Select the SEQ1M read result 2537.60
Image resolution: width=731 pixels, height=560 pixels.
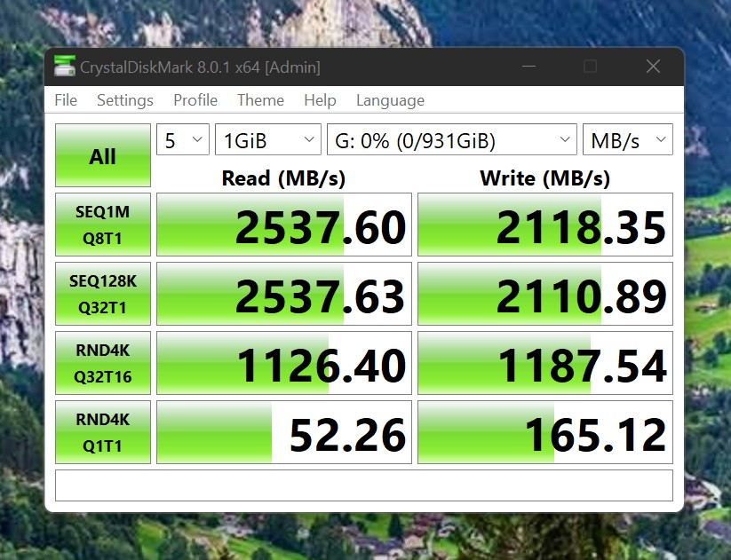(x=284, y=225)
